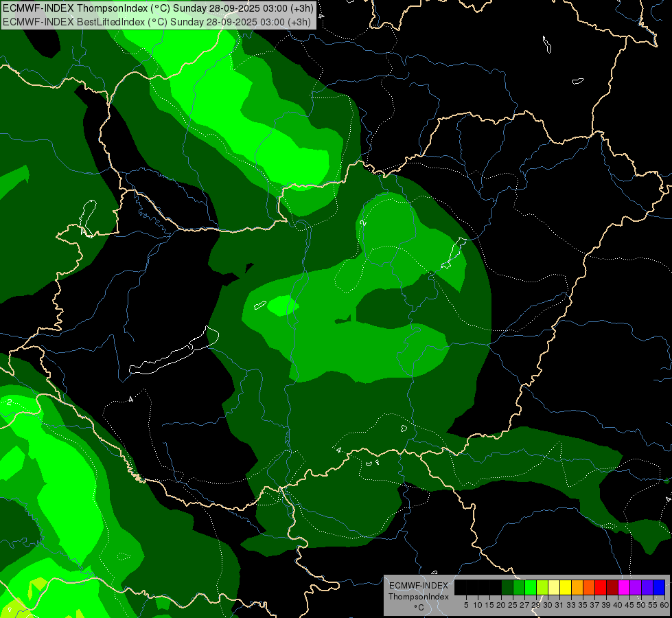Click the legend tick value 37

[x=594, y=605]
